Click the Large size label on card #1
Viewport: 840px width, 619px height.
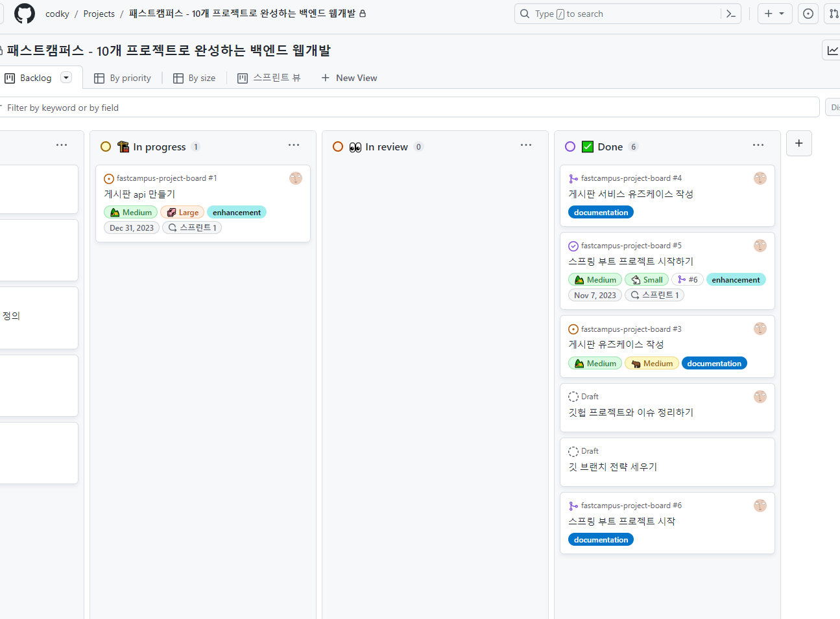pos(182,212)
